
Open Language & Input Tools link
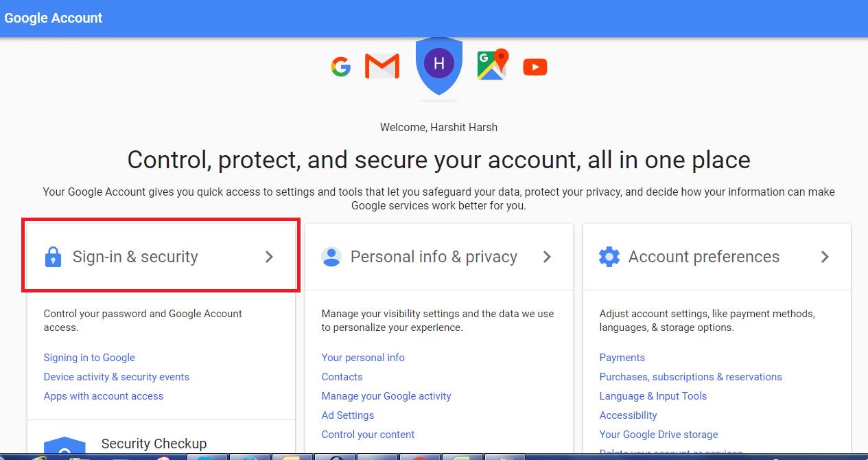pos(653,396)
